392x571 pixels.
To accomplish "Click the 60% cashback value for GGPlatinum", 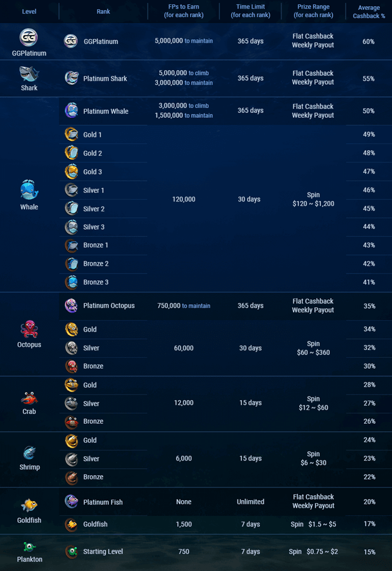I will click(368, 42).
